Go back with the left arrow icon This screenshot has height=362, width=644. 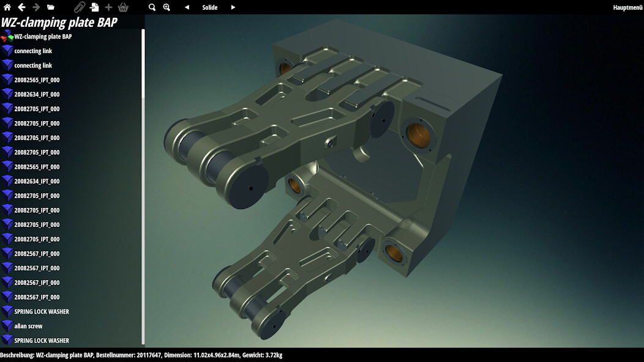21,7
